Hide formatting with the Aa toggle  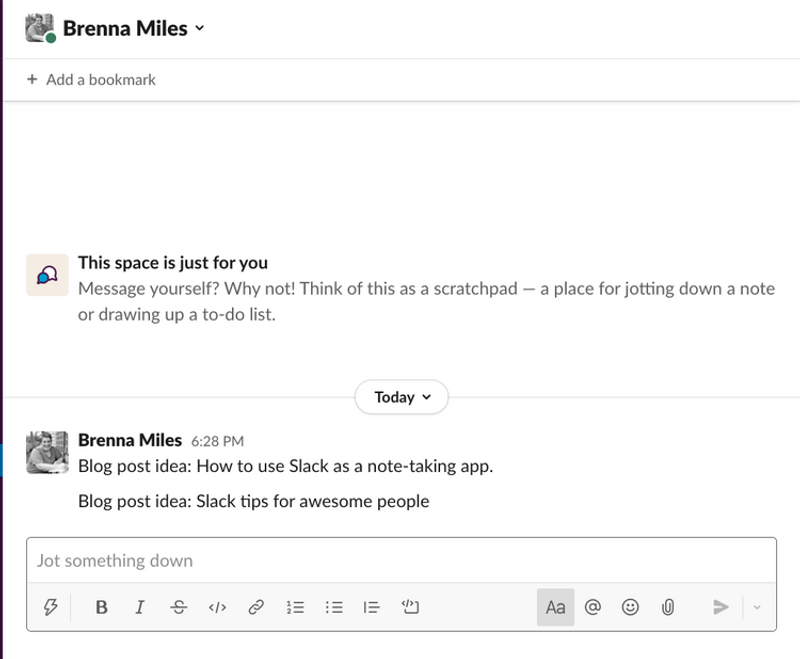click(556, 607)
